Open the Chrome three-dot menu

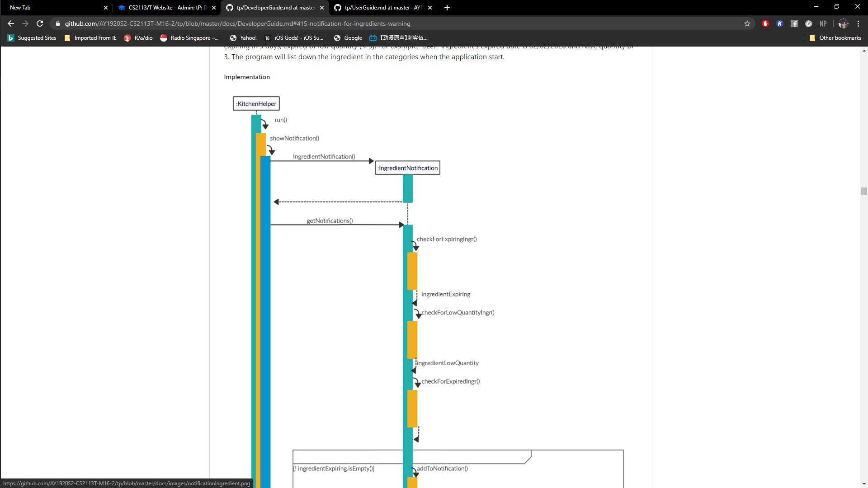click(x=859, y=23)
